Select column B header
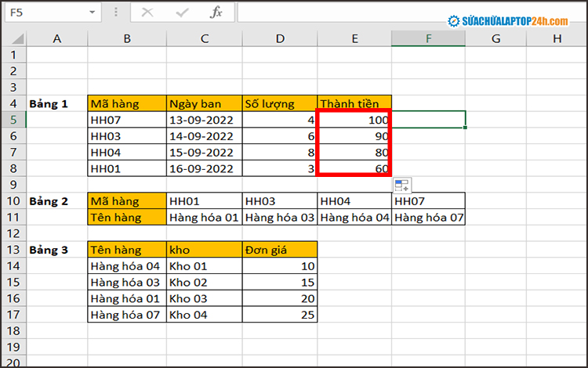 [x=127, y=38]
